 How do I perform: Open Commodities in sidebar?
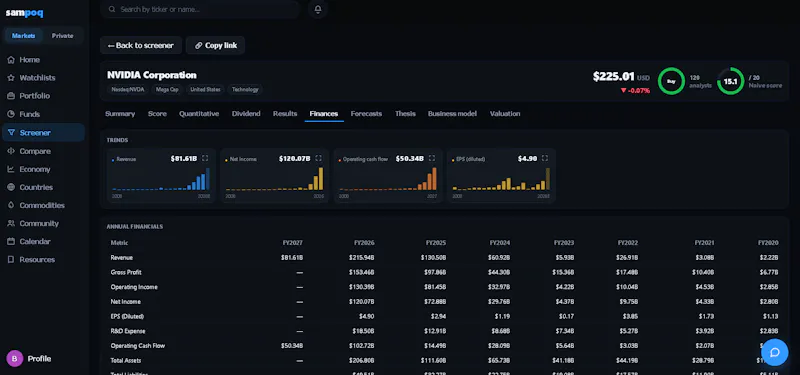pyautogui.click(x=42, y=205)
